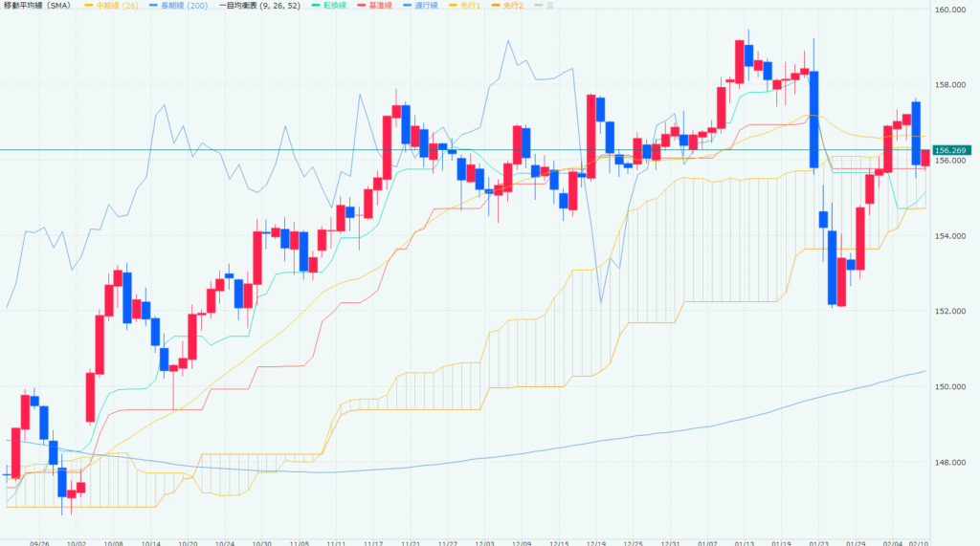Click the 移動平均線 (SMA) indicator label

(x=37, y=7)
